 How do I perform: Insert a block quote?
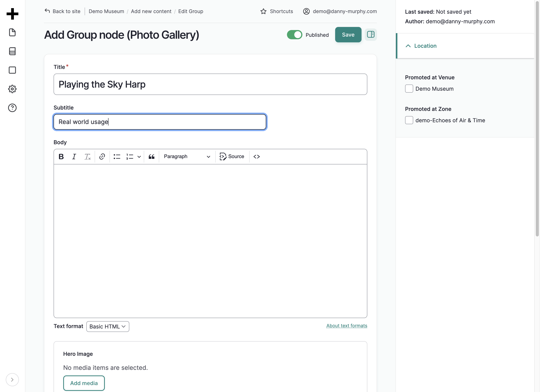[152, 157]
